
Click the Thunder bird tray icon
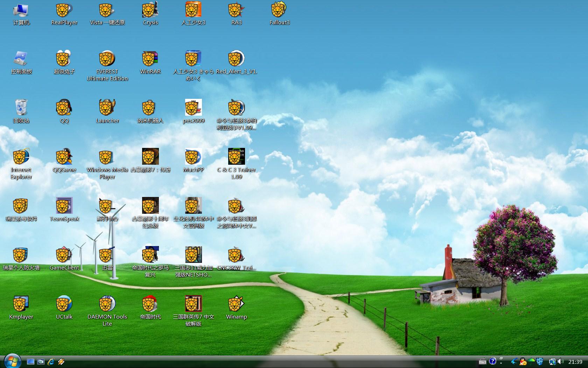514,361
